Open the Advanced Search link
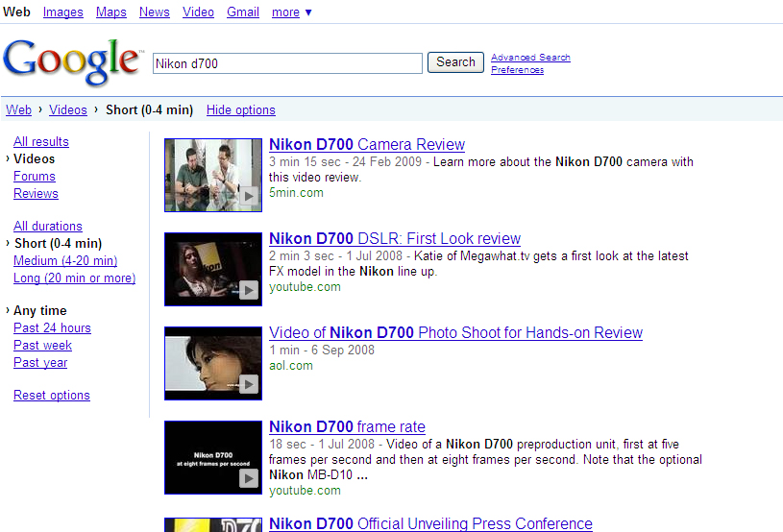The width and height of the screenshot is (783, 532). [530, 58]
